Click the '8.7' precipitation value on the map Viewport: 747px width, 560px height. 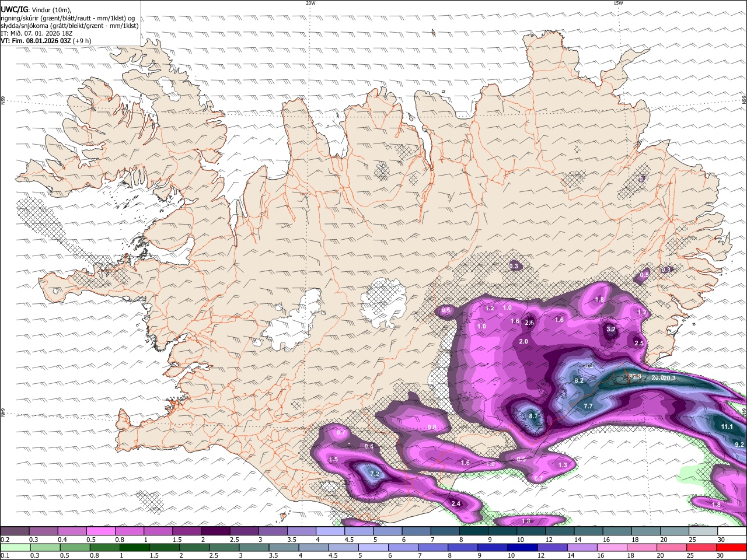pos(533,416)
